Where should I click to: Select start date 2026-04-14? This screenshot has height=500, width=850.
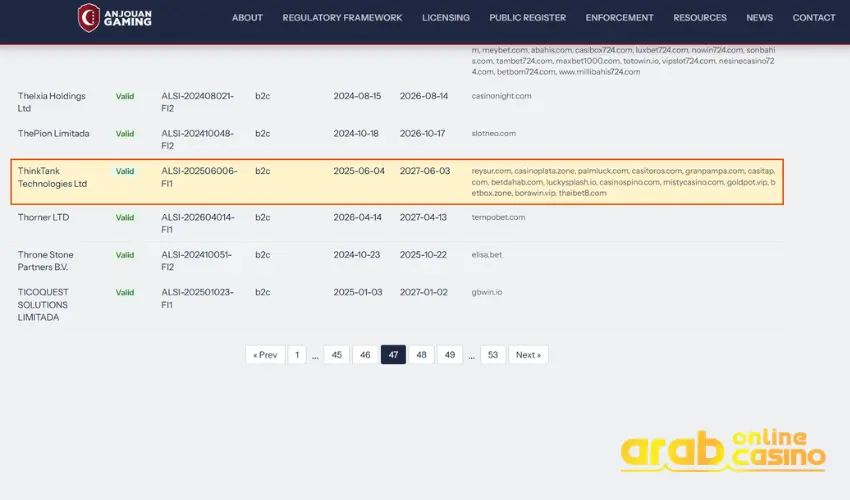tap(358, 217)
